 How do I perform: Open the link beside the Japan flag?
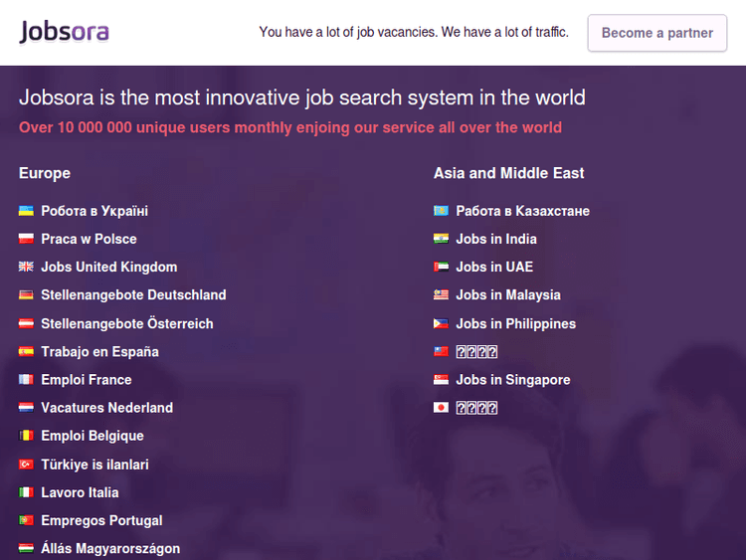pos(476,408)
